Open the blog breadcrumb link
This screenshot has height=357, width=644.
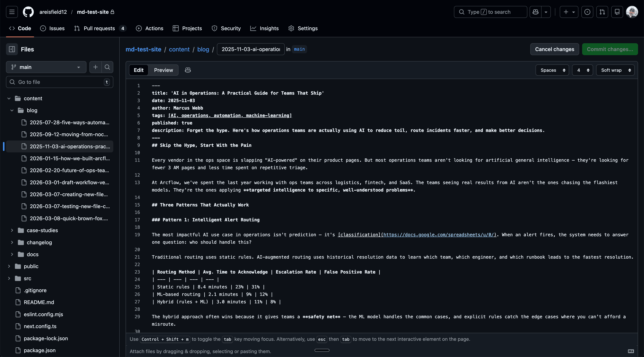(203, 49)
